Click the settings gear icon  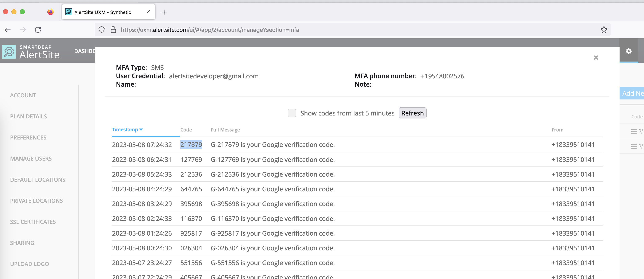point(628,51)
